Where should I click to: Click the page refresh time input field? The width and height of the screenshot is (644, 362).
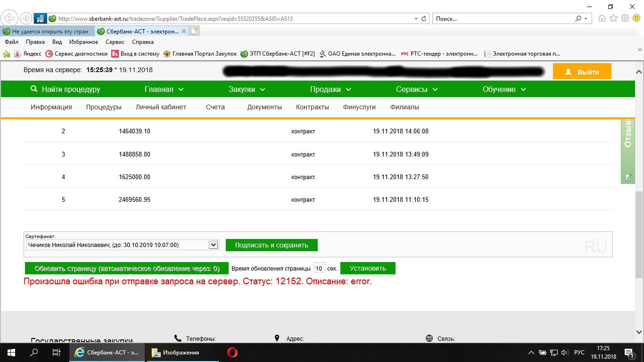click(x=319, y=268)
